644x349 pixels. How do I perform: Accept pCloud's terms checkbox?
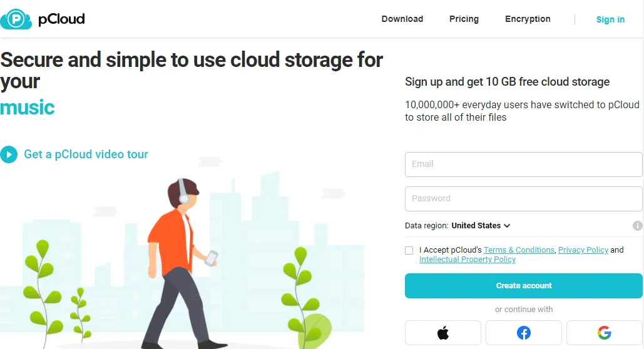coord(409,250)
